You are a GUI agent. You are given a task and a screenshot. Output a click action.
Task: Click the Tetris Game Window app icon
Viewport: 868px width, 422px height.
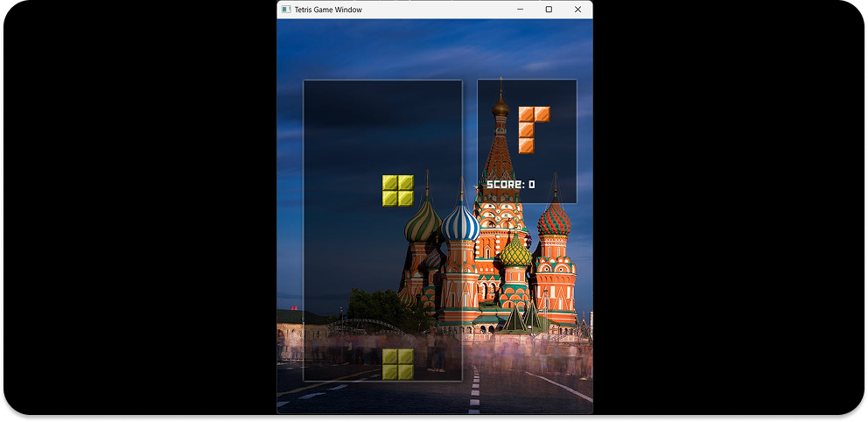[x=286, y=10]
